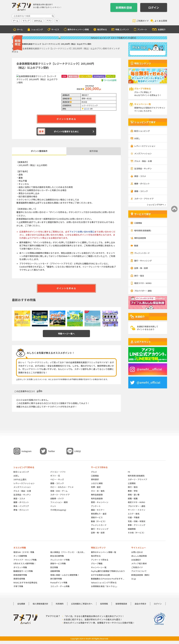Open 美容・コスメ sidebar category
This screenshot has height=644, width=179.
(148, 176)
